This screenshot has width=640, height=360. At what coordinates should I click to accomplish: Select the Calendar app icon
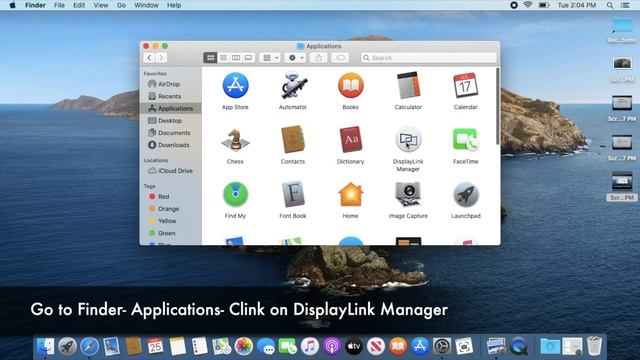[466, 85]
